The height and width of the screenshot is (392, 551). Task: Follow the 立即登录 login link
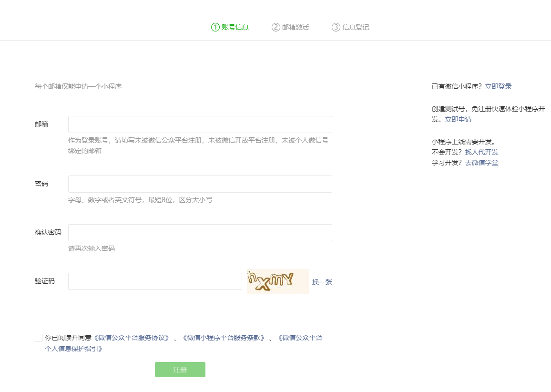pyautogui.click(x=498, y=86)
